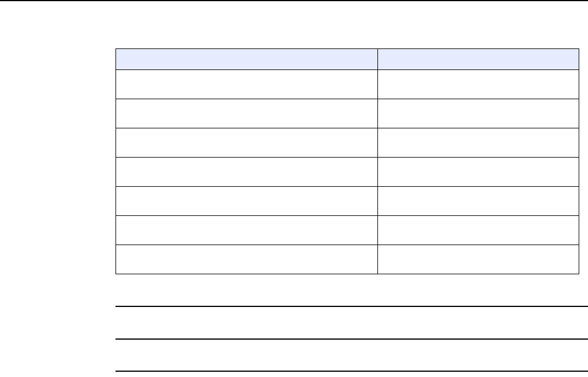Click second body row right cell

coord(478,114)
